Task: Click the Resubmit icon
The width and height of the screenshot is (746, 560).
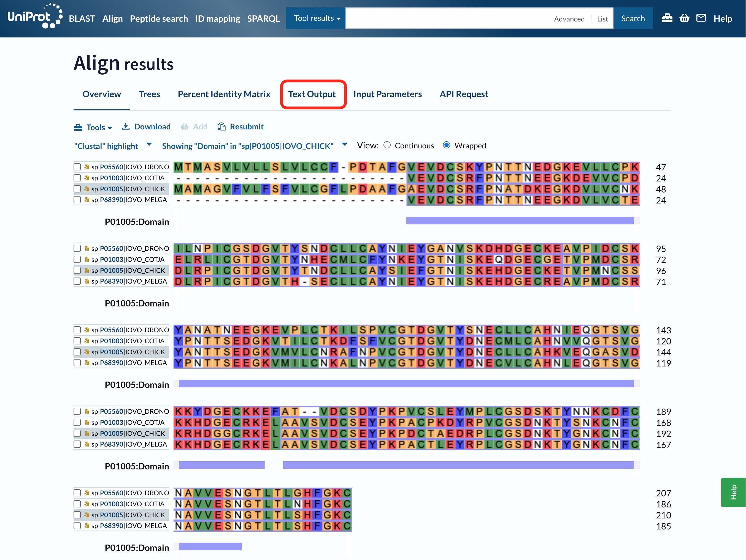Action: tap(221, 126)
